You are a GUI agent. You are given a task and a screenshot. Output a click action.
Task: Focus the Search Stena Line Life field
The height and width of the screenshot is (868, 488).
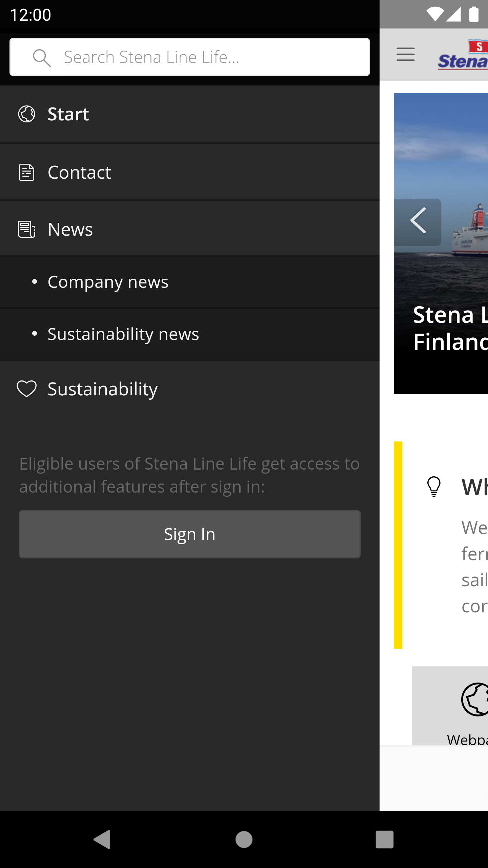[190, 57]
